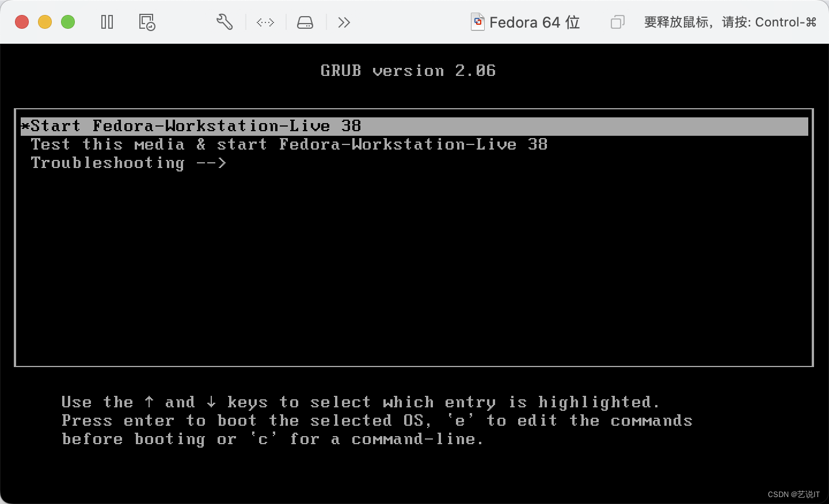Enter full screen with green button
The width and height of the screenshot is (829, 504).
point(68,22)
